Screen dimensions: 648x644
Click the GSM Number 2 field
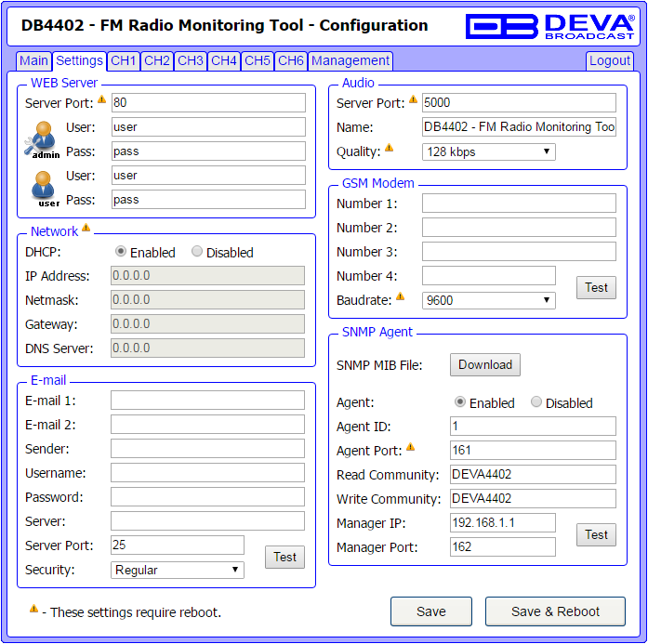click(519, 227)
